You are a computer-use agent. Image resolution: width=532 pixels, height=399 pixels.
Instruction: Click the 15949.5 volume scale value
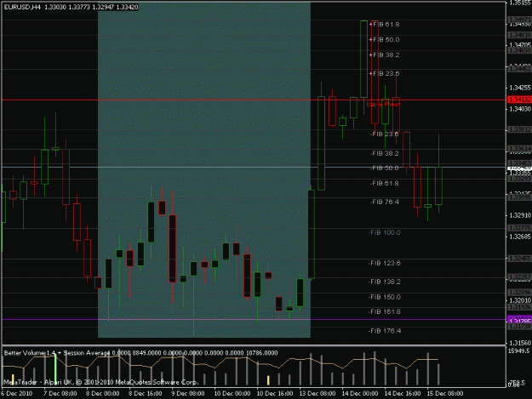(520, 351)
